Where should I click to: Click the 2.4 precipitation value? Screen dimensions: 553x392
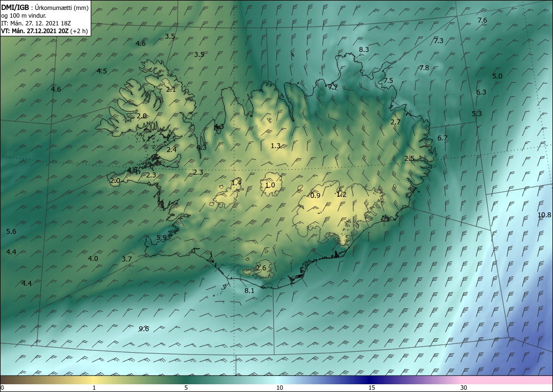(x=171, y=150)
